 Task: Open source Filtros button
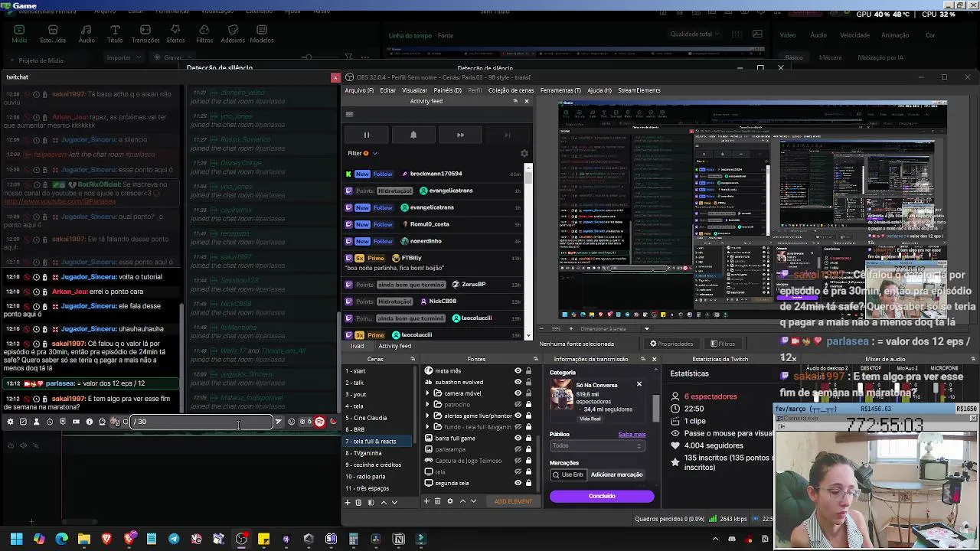pyautogui.click(x=723, y=344)
